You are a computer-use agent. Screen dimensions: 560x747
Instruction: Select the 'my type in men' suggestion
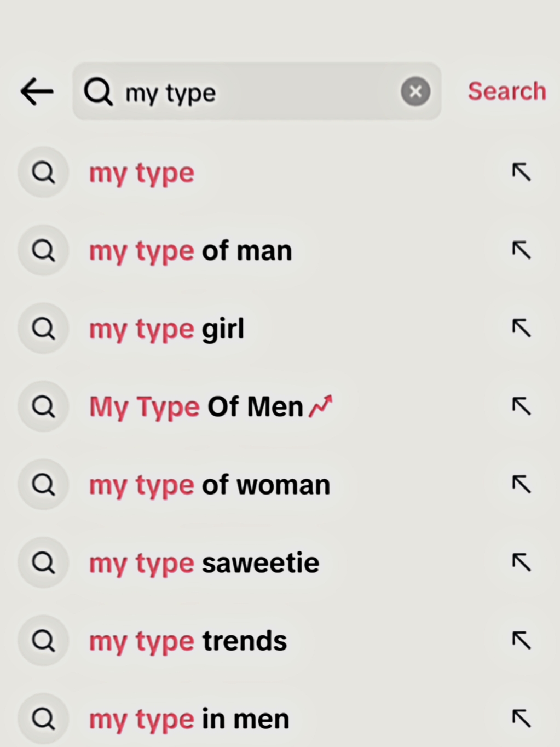(x=189, y=719)
